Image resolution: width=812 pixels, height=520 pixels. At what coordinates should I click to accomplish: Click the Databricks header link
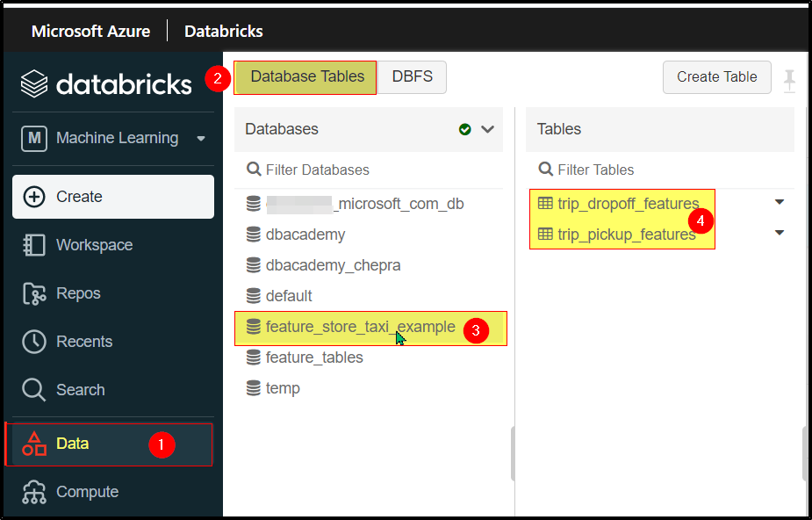pyautogui.click(x=224, y=31)
